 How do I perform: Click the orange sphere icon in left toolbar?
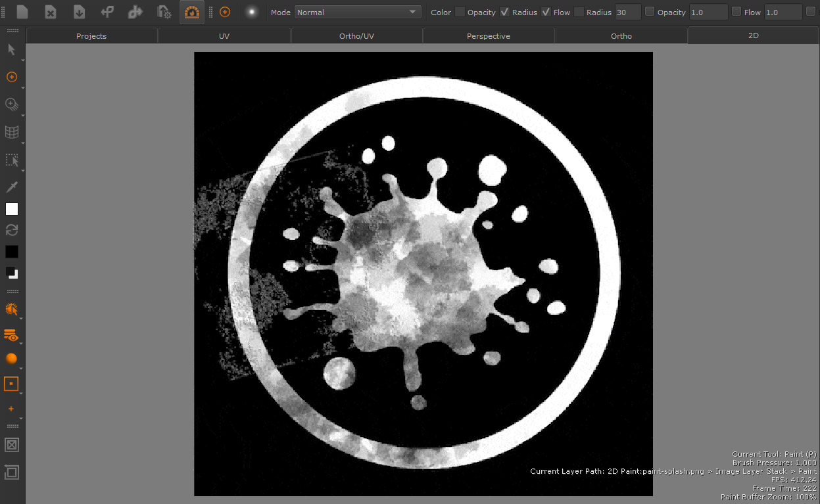pyautogui.click(x=11, y=359)
